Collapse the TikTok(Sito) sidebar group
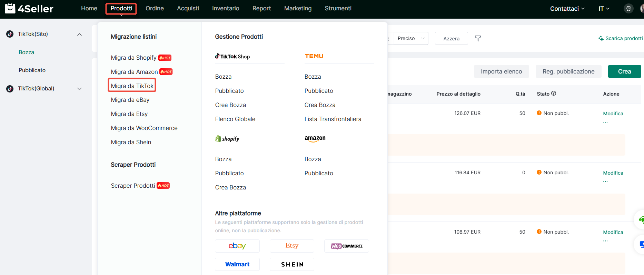The height and width of the screenshot is (275, 644). pos(79,34)
